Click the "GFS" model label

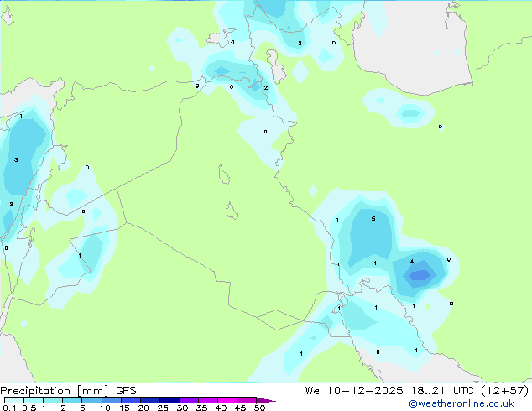pos(126,391)
